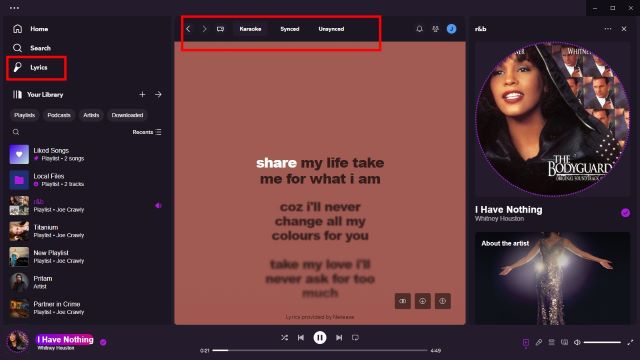Open the Pritam artist entry
Image resolution: width=640 pixels, height=360 pixels.
point(86,282)
